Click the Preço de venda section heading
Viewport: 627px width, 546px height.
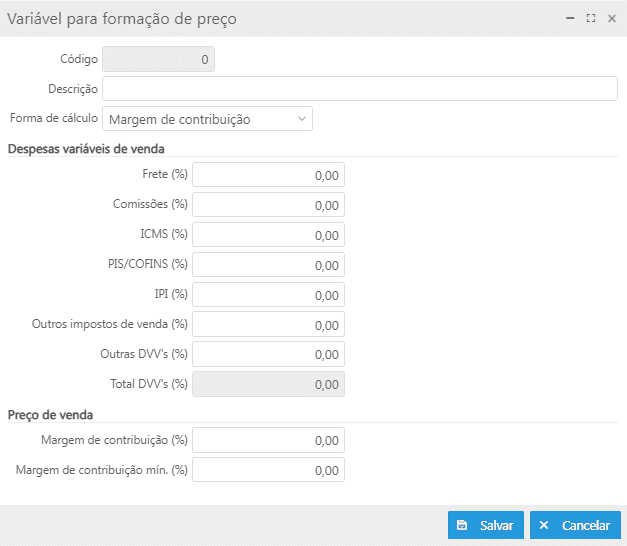click(x=50, y=415)
